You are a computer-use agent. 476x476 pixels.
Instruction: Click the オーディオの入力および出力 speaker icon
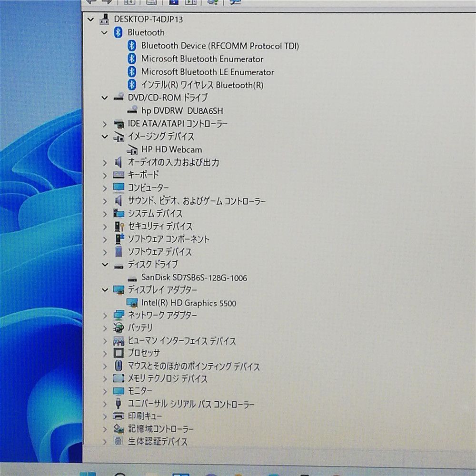(119, 162)
